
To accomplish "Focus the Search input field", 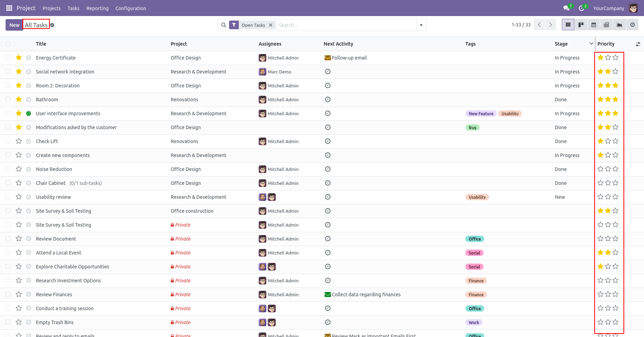I will [346, 25].
